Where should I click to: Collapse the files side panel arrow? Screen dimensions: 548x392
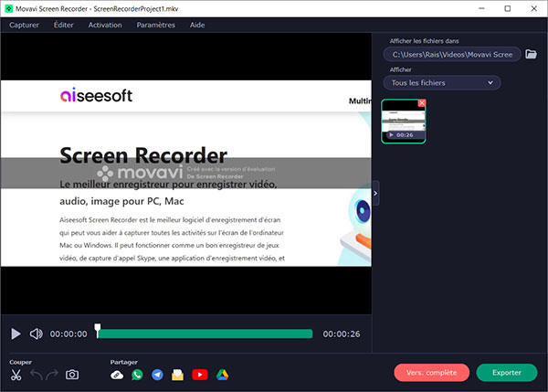click(375, 194)
